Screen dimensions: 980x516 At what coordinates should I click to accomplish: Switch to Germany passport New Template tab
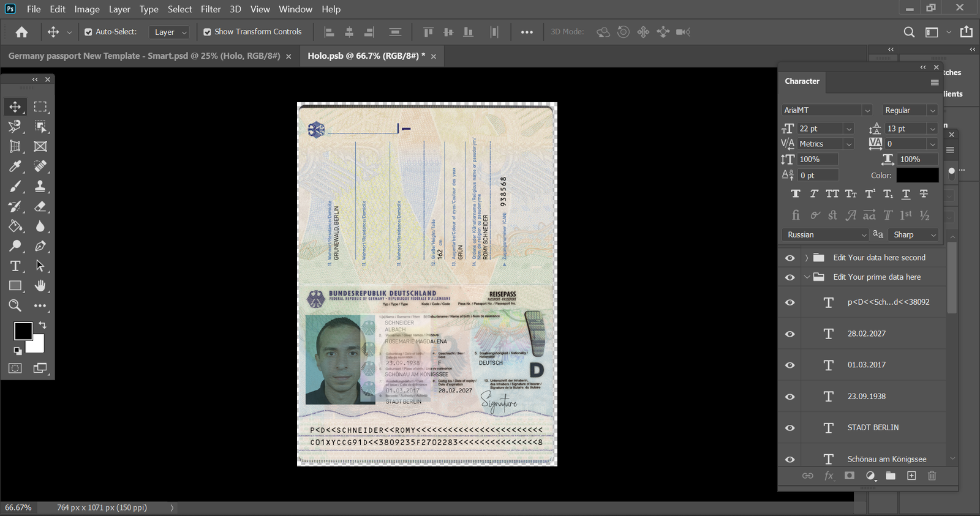tap(144, 56)
